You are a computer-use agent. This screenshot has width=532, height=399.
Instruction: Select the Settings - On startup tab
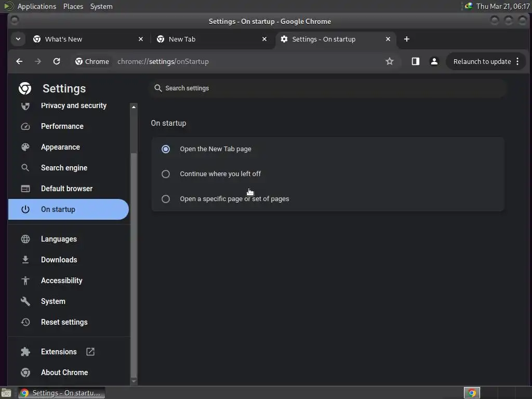(x=335, y=39)
